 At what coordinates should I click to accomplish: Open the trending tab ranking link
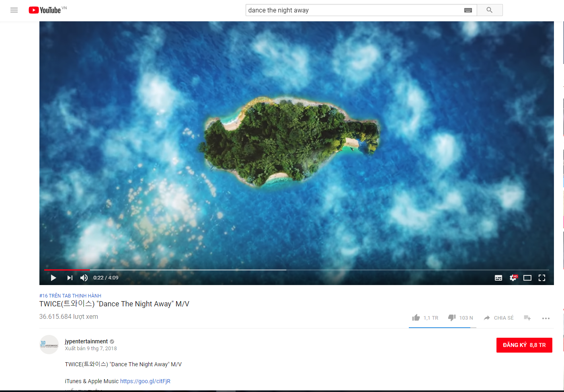[70, 296]
